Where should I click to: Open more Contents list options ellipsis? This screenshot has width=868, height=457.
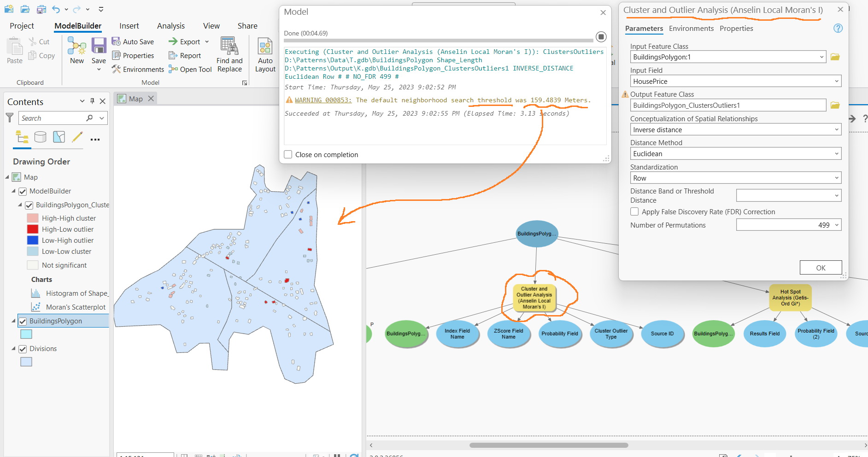pos(95,139)
